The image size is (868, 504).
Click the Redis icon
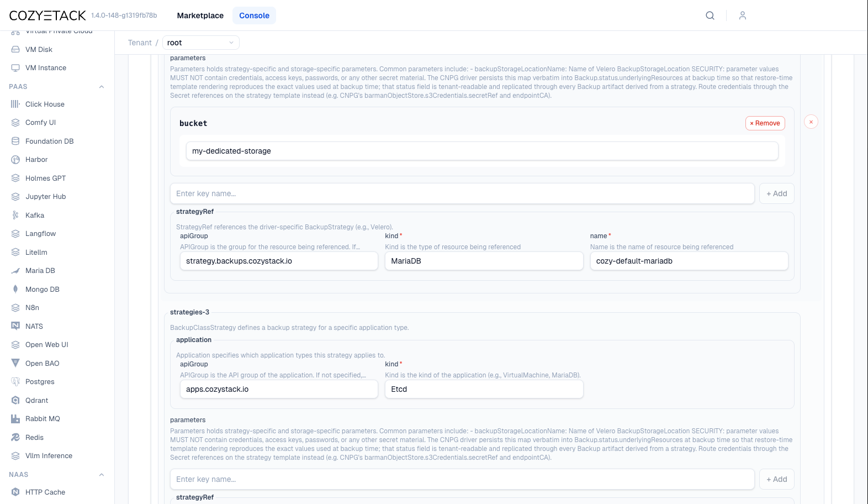coord(15,438)
